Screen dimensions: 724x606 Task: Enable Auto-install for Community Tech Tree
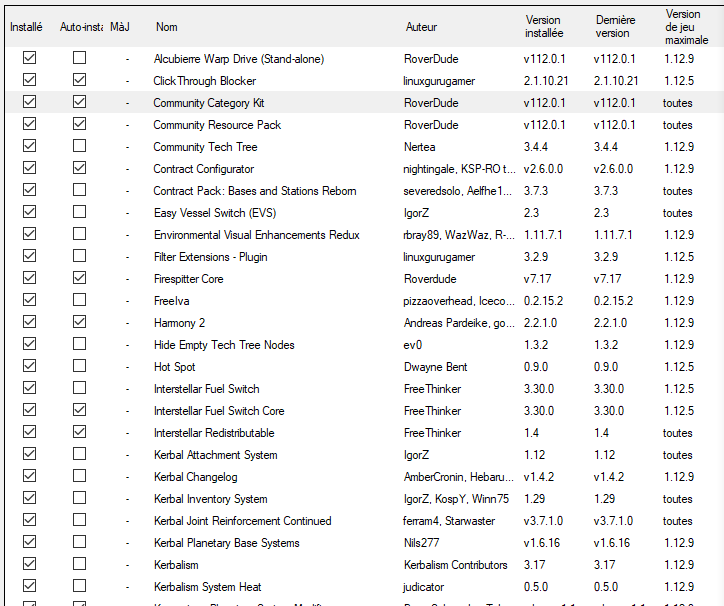point(79,146)
